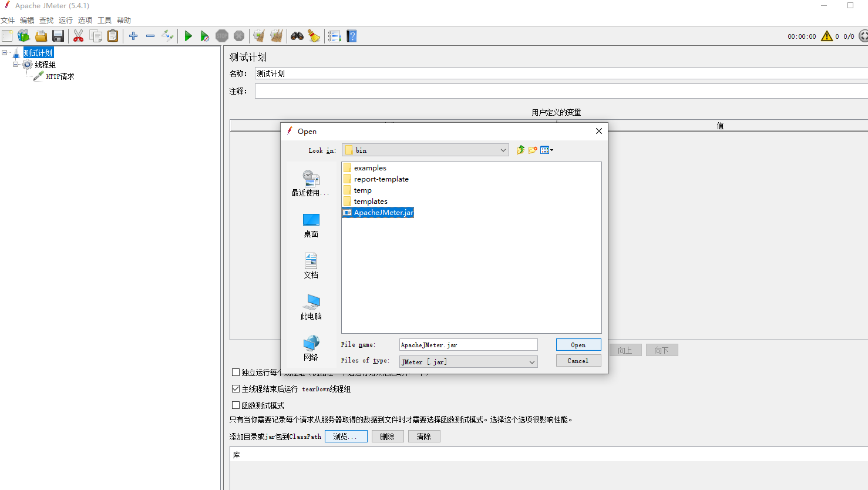Click the warning triangle error log icon

[827, 36]
